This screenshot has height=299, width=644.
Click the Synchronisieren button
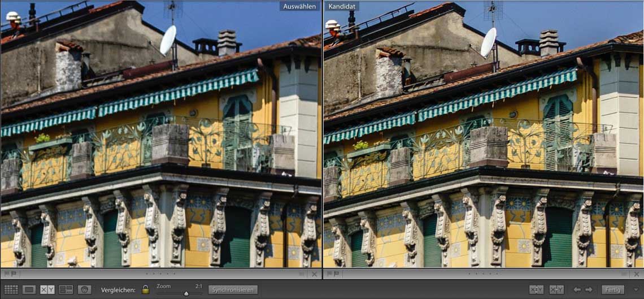tap(233, 289)
